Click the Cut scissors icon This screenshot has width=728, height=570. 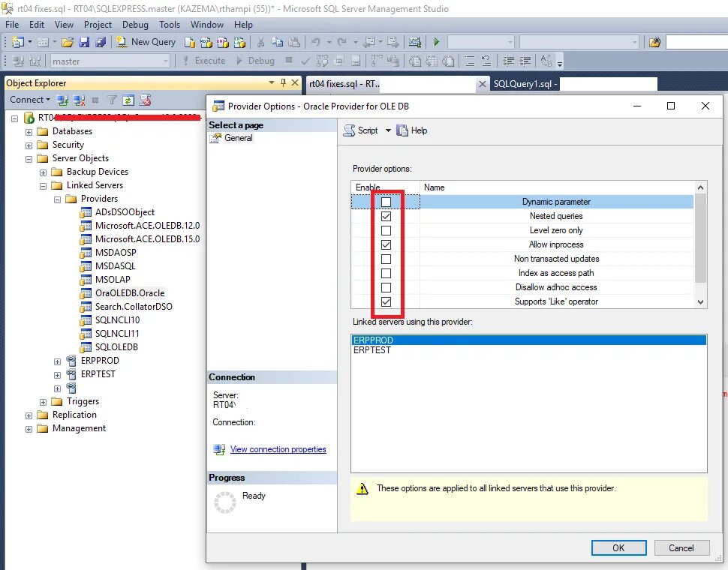point(260,42)
